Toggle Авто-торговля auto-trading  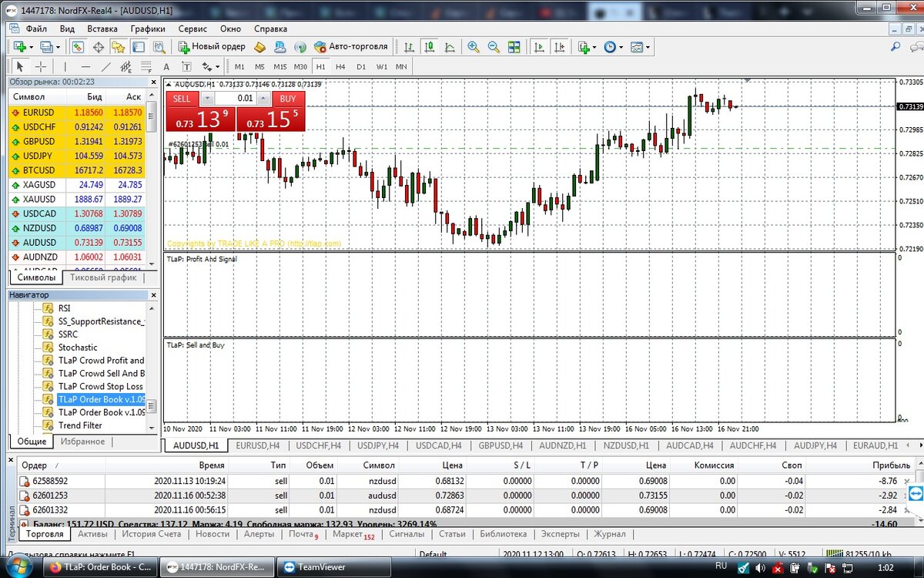(351, 47)
